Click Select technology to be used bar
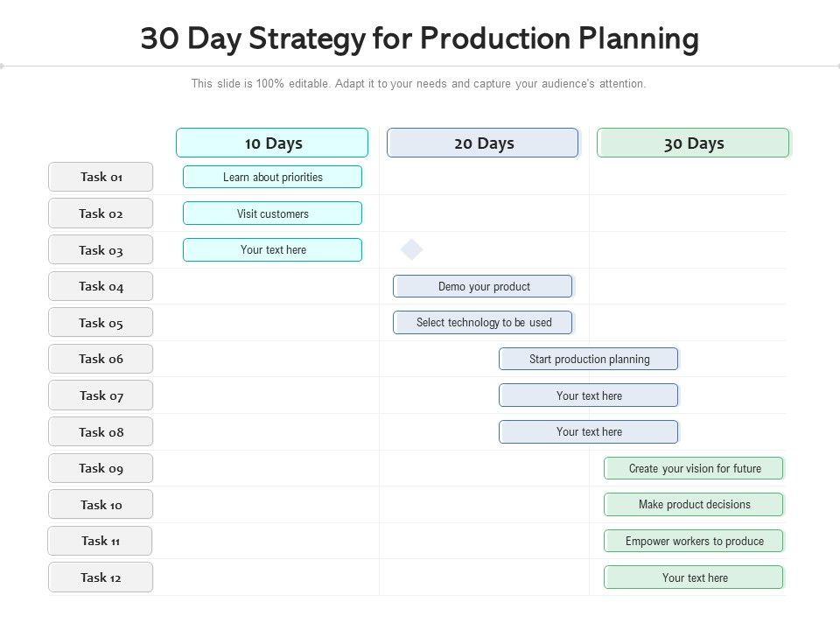 coord(483,323)
